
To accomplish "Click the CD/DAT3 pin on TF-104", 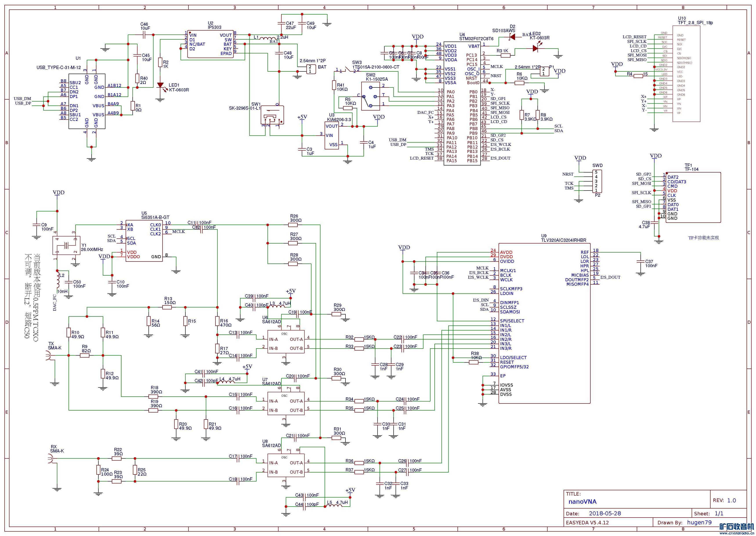I will (677, 182).
